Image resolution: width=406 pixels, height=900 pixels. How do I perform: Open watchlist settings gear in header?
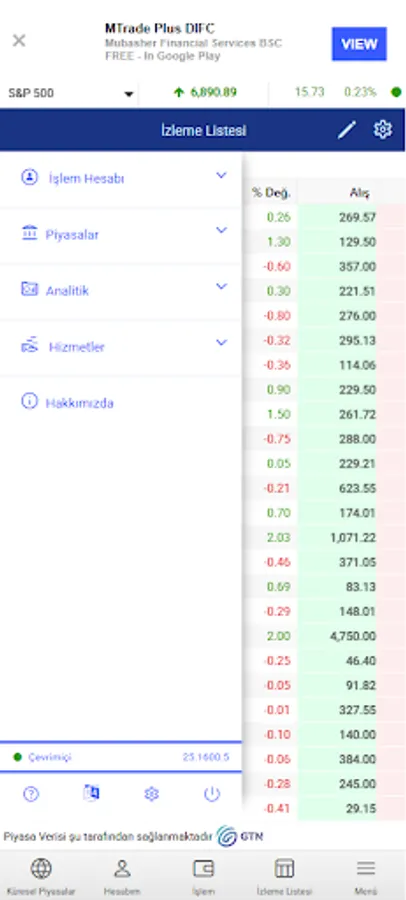click(x=382, y=130)
